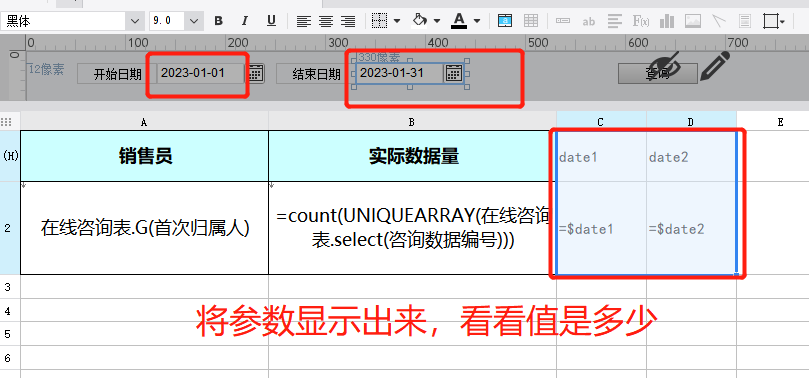
Task: Select row 4 header
Action: coord(10,310)
